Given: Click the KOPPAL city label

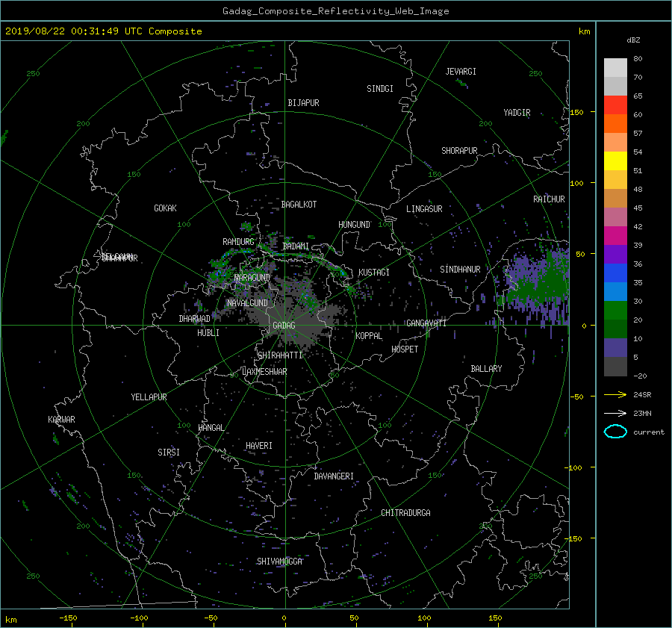Looking at the screenshot, I should [x=369, y=336].
